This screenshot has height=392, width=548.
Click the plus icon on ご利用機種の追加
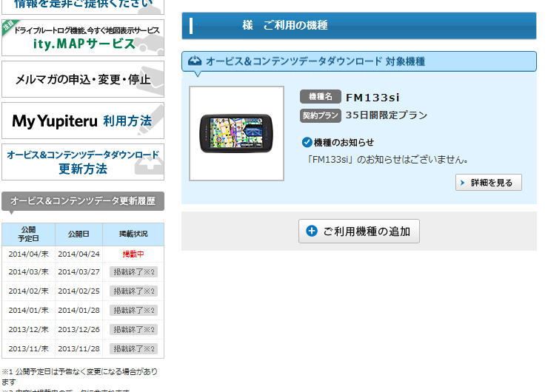tap(311, 231)
